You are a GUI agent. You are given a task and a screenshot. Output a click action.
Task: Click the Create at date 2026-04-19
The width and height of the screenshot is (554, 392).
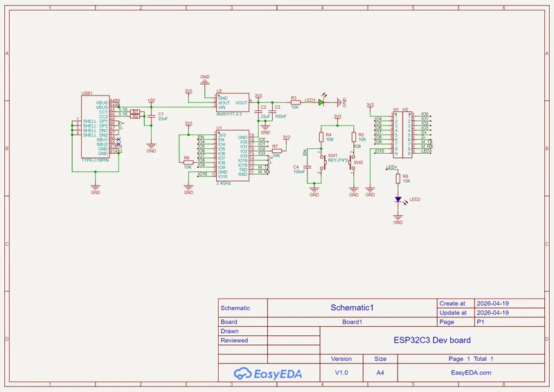(x=492, y=303)
